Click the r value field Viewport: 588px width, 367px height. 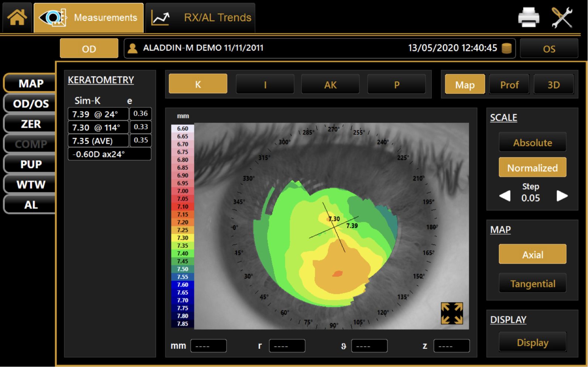pos(287,346)
